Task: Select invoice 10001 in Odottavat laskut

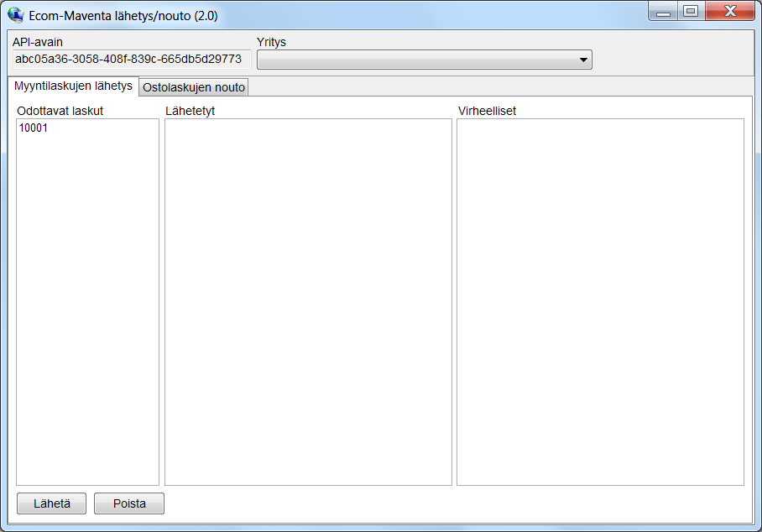Action: (34, 128)
